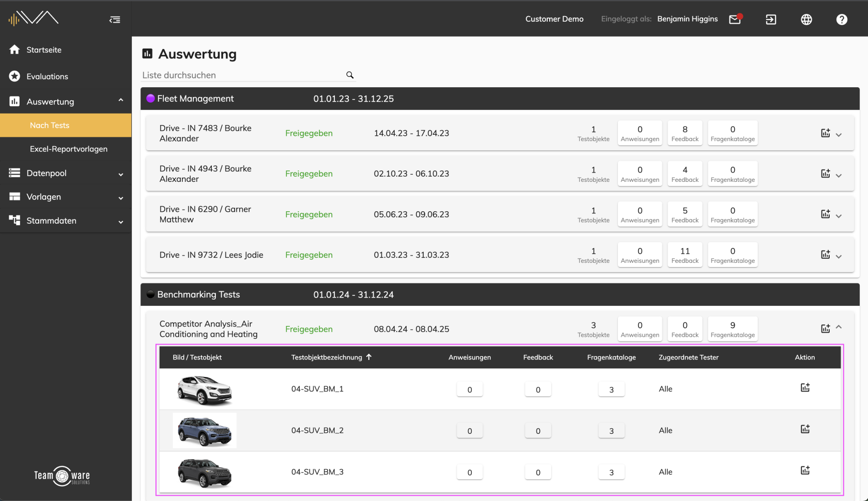Click the Zugeordnete Tester column header

point(688,357)
